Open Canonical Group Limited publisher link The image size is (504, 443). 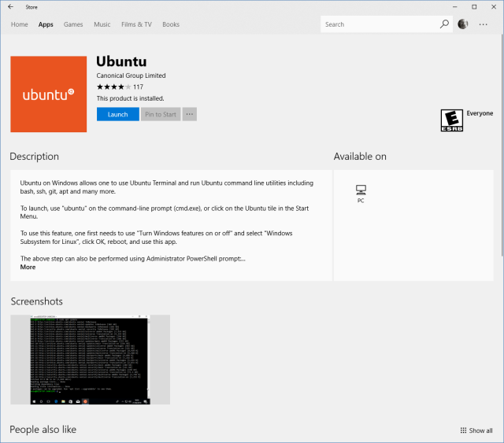pos(132,76)
